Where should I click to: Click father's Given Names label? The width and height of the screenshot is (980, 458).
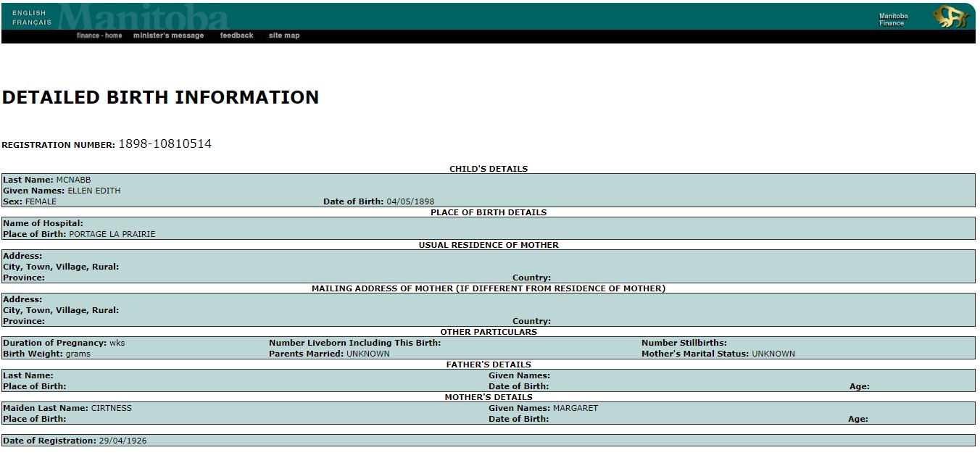(520, 375)
